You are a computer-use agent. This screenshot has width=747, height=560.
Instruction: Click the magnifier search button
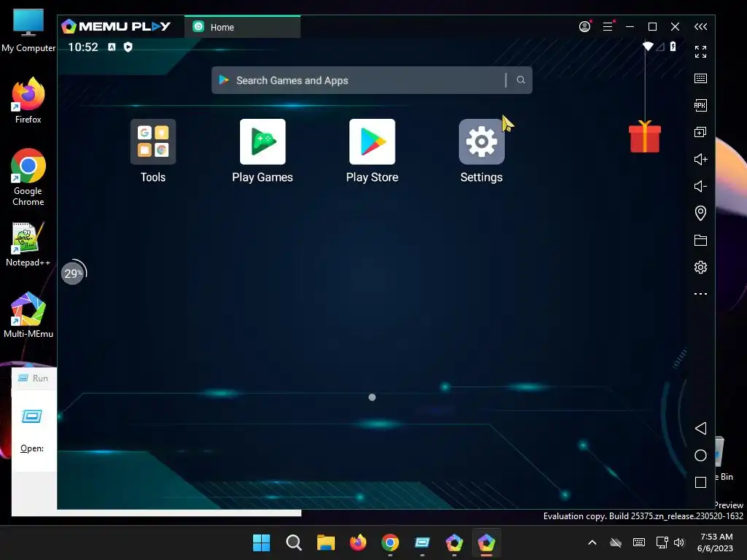(x=521, y=80)
